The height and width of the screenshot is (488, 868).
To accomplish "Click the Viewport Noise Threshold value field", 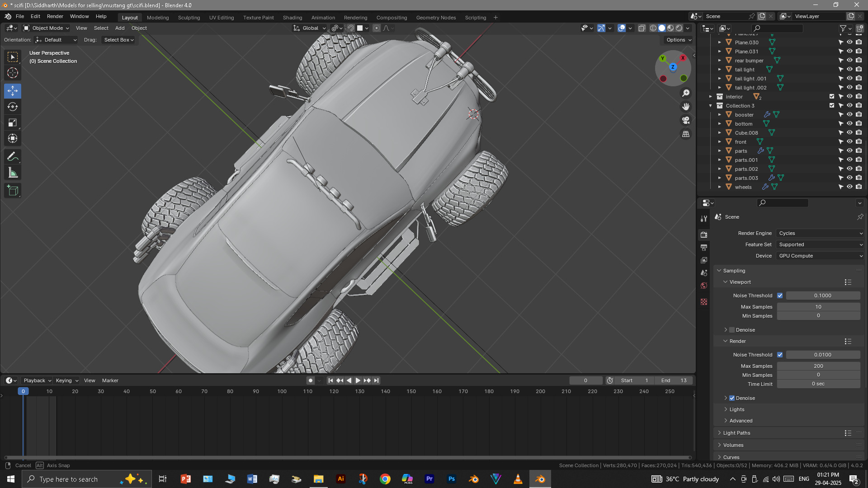I will pyautogui.click(x=823, y=296).
